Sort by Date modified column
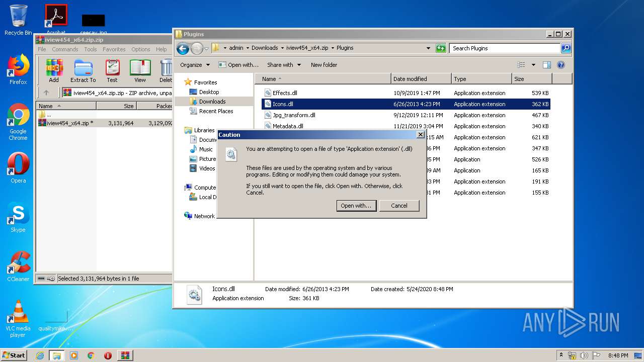The height and width of the screenshot is (362, 644). click(x=421, y=79)
